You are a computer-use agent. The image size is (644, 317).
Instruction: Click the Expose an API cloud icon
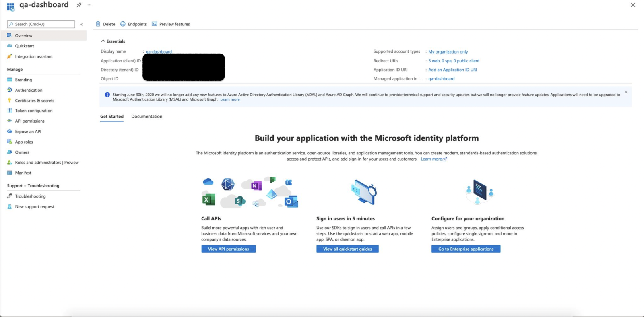[9, 132]
